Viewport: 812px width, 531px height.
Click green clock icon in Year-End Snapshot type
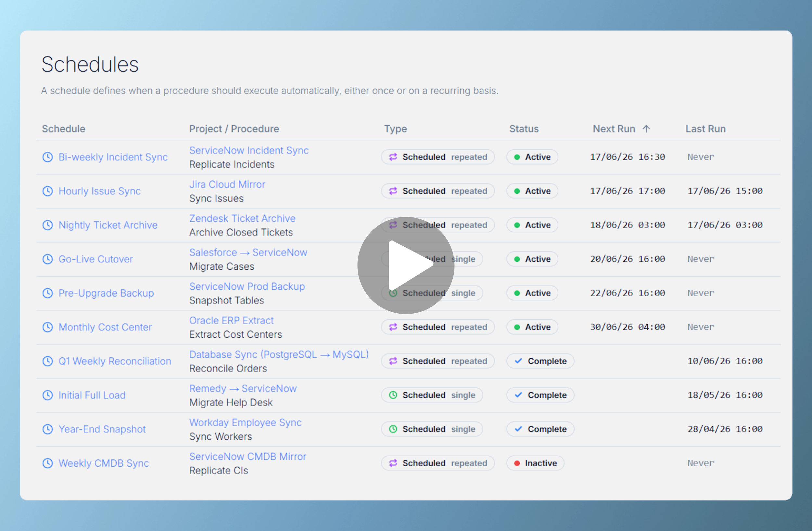point(393,429)
